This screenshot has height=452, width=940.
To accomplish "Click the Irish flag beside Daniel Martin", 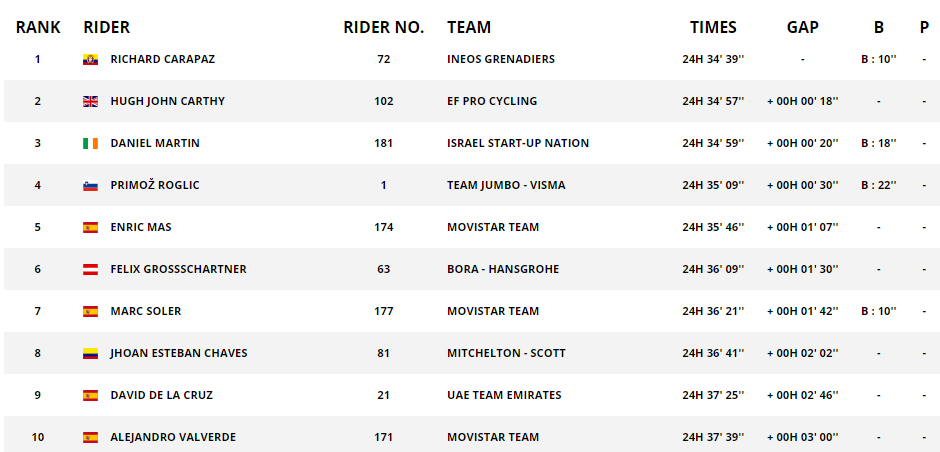I will [90, 143].
